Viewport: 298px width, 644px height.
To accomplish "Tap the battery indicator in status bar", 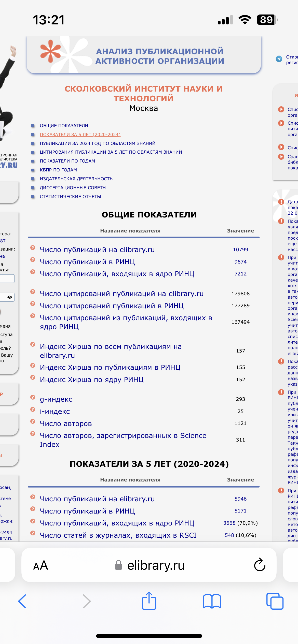I will [x=267, y=20].
